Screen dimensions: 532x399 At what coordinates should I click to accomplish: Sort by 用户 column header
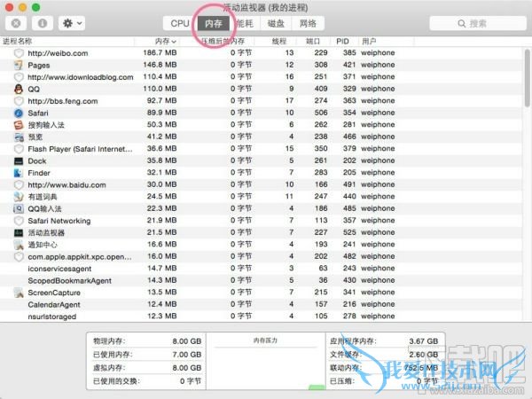click(x=386, y=42)
